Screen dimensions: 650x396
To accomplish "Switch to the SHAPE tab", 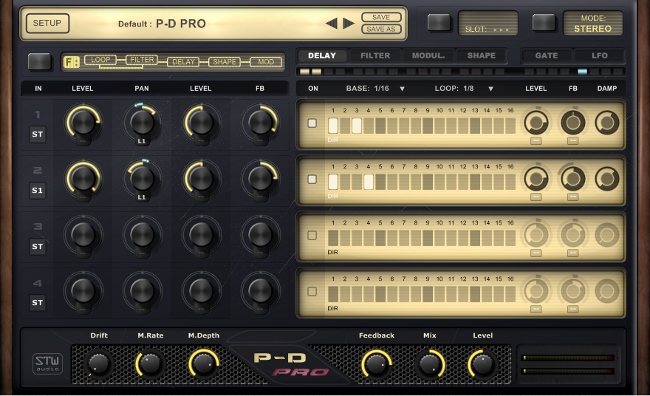I will tap(481, 56).
